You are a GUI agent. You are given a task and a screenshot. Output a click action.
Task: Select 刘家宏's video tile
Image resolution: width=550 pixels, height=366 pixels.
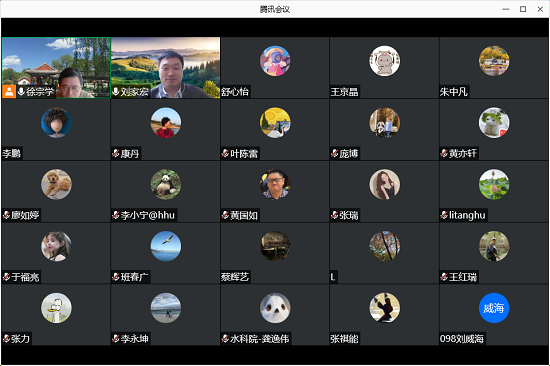(x=166, y=68)
